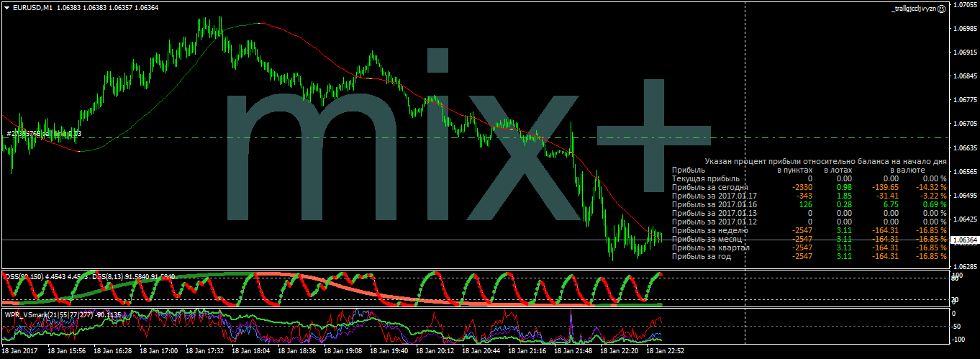This screenshot has width=980, height=359.
Task: Click the 1.06495 price scale label
Action: [x=965, y=195]
